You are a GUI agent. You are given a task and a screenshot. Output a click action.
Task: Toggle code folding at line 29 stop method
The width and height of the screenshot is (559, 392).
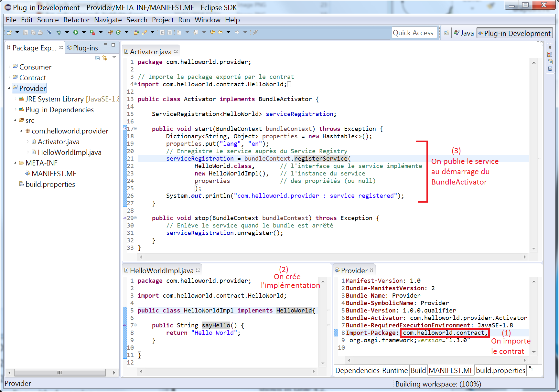click(x=135, y=218)
